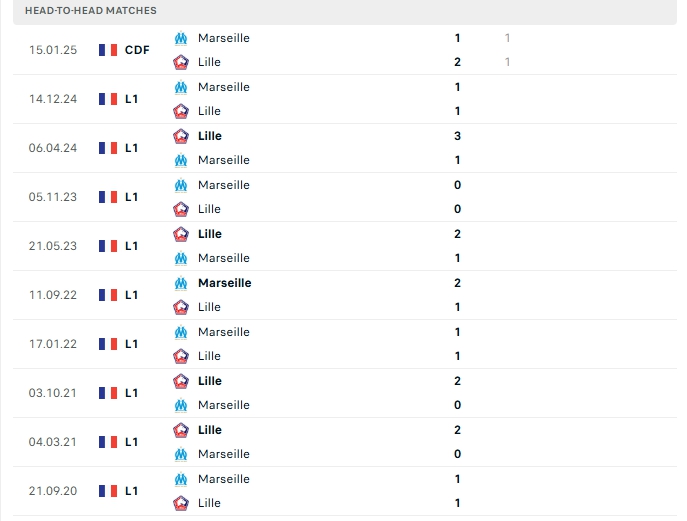The height and width of the screenshot is (521, 687).
Task: Select the CDF competition label
Action: [137, 50]
